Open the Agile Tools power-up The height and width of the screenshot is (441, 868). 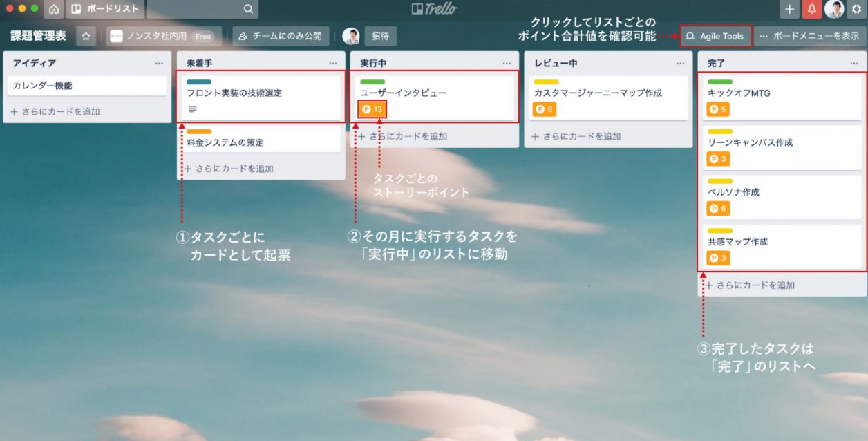(715, 36)
